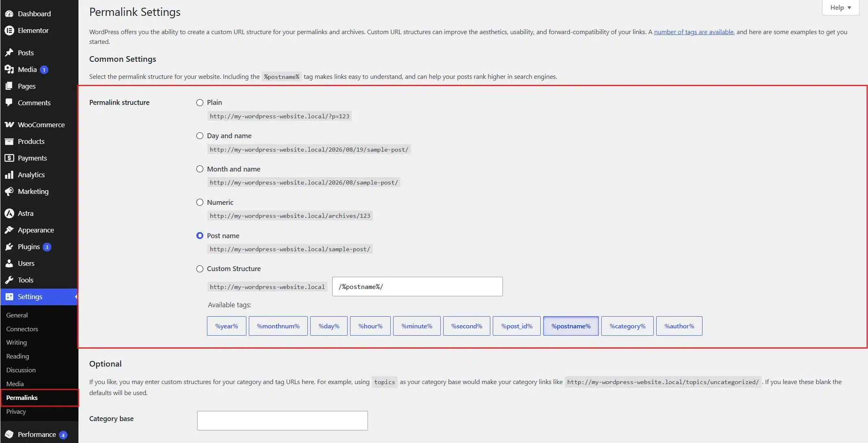Image resolution: width=868 pixels, height=443 pixels.
Task: Click the Category base input field
Action: [x=282, y=421]
